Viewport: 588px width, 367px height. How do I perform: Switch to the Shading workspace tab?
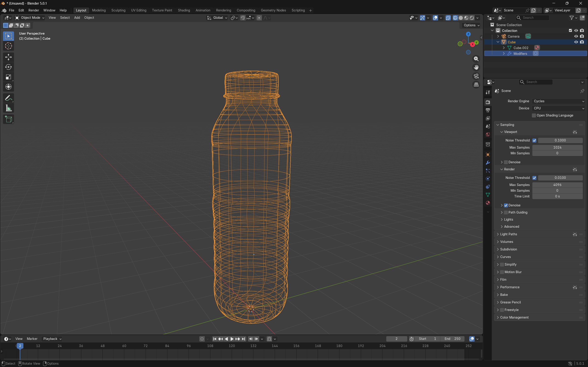pos(184,11)
